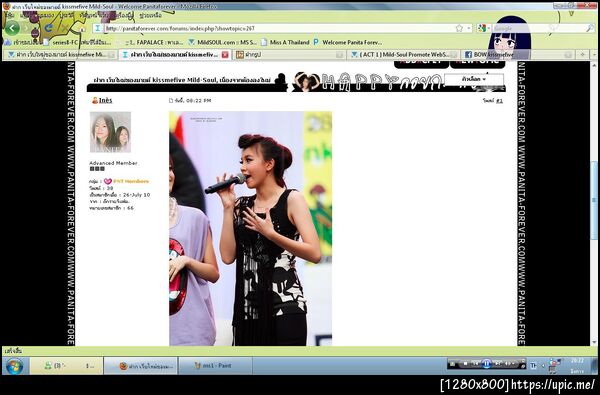The width and height of the screenshot is (600, 395).
Task: View the poster's avatar image
Action: tap(110, 132)
